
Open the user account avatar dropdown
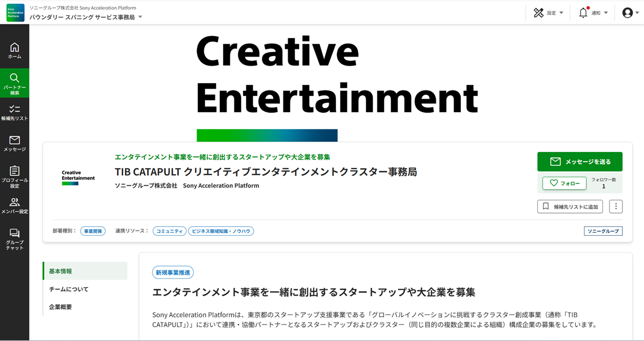(630, 13)
